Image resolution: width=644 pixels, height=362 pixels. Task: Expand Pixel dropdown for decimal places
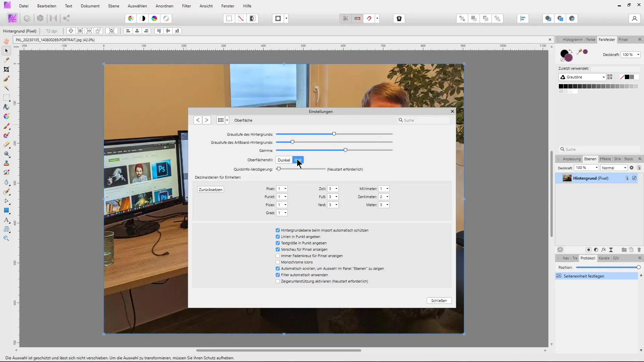point(286,189)
